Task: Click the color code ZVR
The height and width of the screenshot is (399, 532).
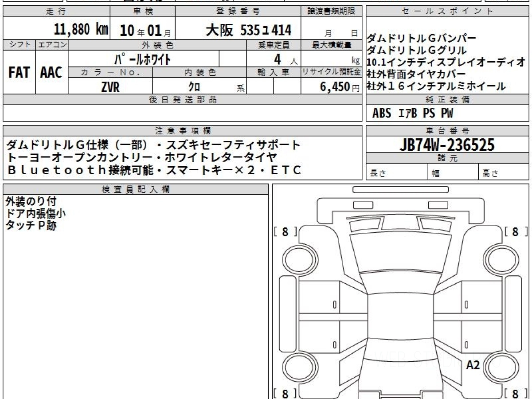Action: point(110,86)
